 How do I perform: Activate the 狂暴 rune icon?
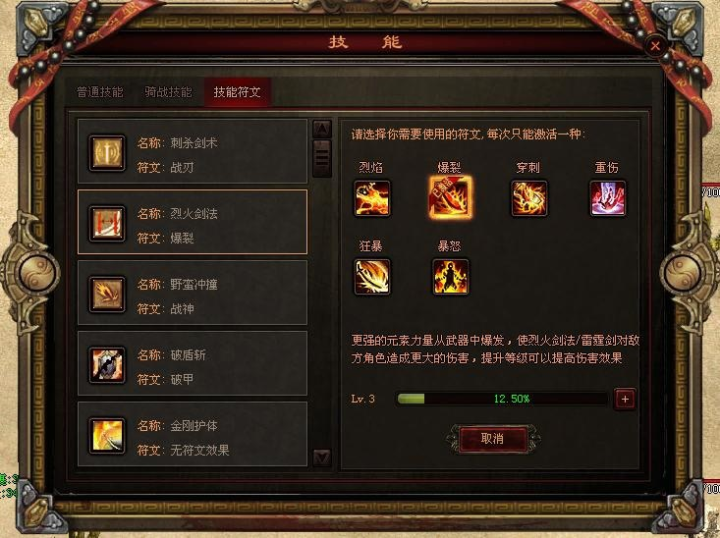point(372,277)
